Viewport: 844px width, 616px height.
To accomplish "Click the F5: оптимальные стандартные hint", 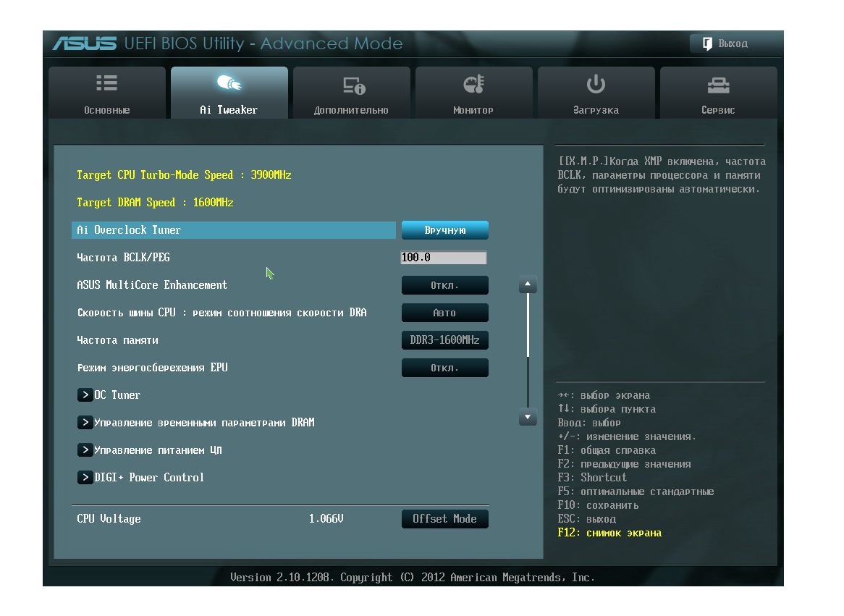I will tap(636, 491).
